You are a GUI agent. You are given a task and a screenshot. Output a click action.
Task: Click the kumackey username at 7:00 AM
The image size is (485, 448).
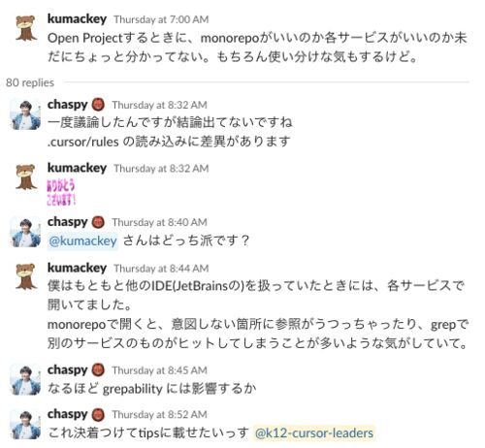point(77,18)
